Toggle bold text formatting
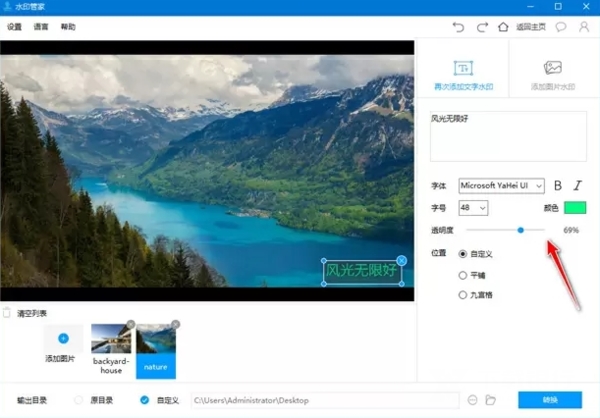The height and width of the screenshot is (418, 600). tap(558, 185)
